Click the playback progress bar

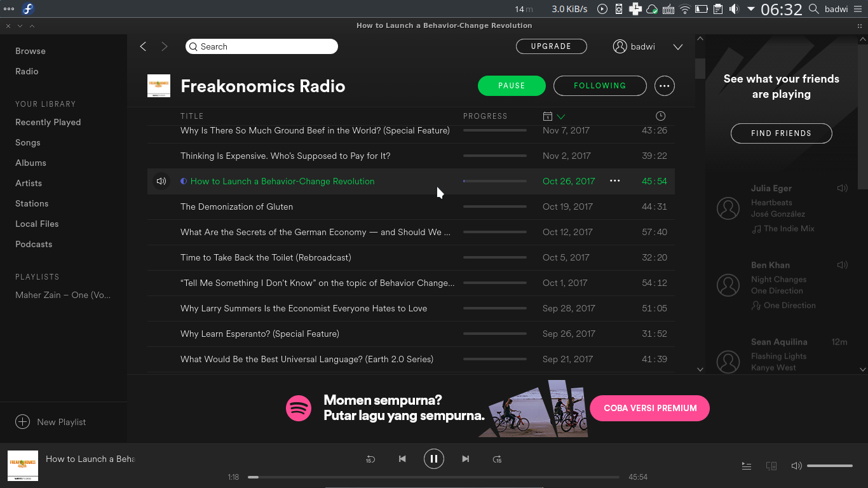(433, 477)
